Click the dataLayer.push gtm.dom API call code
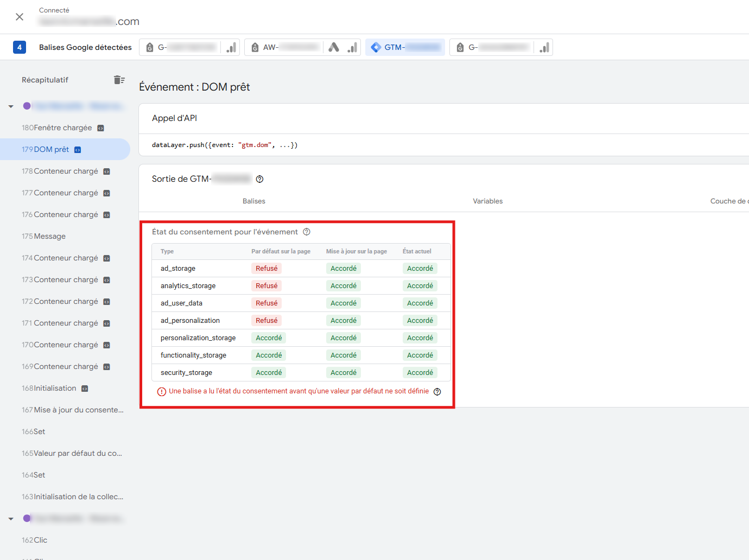Viewport: 749px width, 560px height. [x=225, y=145]
